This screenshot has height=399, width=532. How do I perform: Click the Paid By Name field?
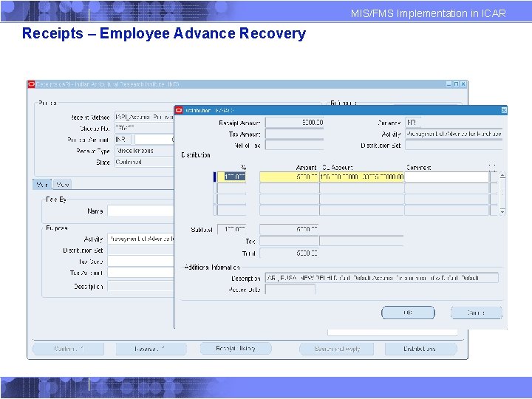point(140,211)
